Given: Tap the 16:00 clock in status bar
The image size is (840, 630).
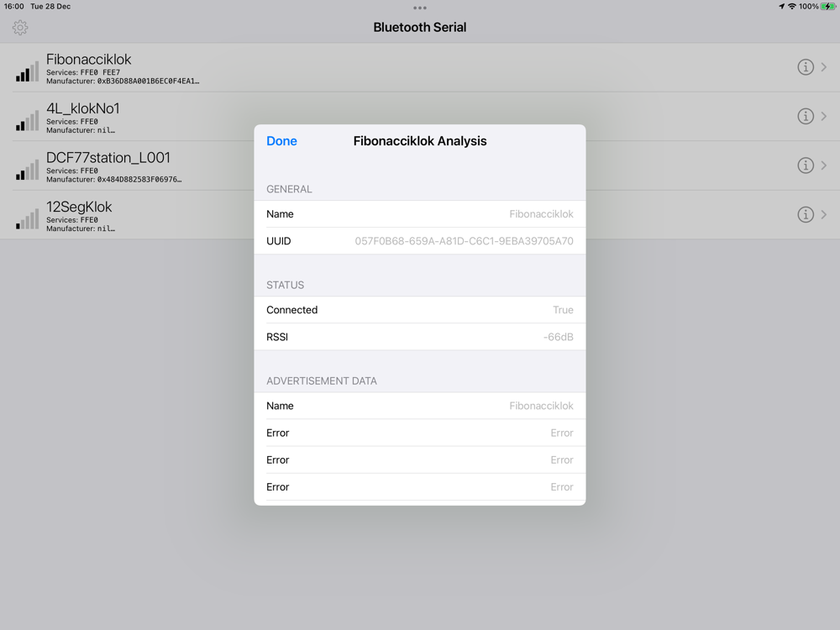Looking at the screenshot, I should point(14,7).
